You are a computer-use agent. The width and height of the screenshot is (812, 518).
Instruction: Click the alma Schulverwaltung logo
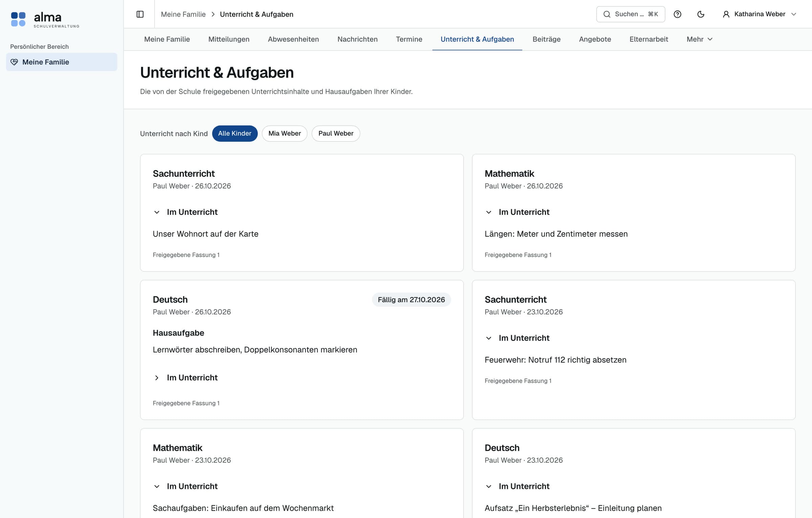[x=45, y=19]
